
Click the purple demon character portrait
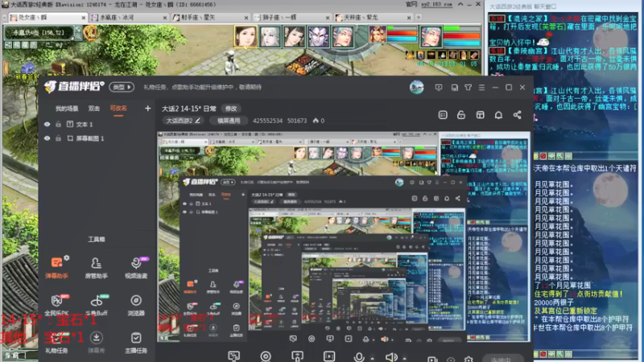pos(318,36)
